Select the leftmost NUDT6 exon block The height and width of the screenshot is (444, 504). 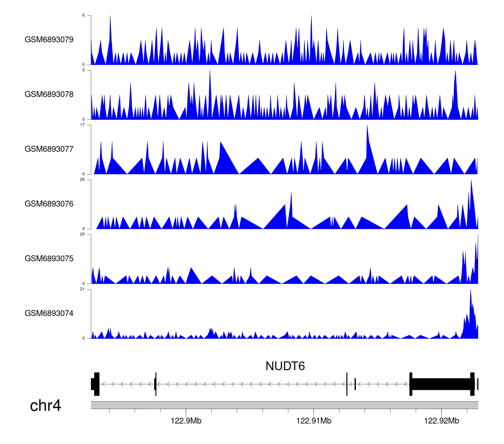click(96, 384)
